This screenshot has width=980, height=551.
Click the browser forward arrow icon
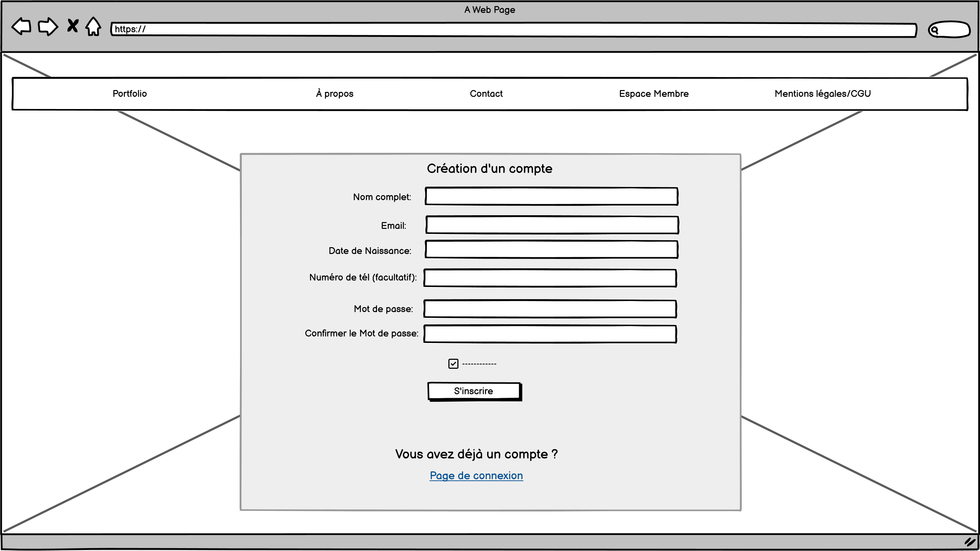(48, 27)
